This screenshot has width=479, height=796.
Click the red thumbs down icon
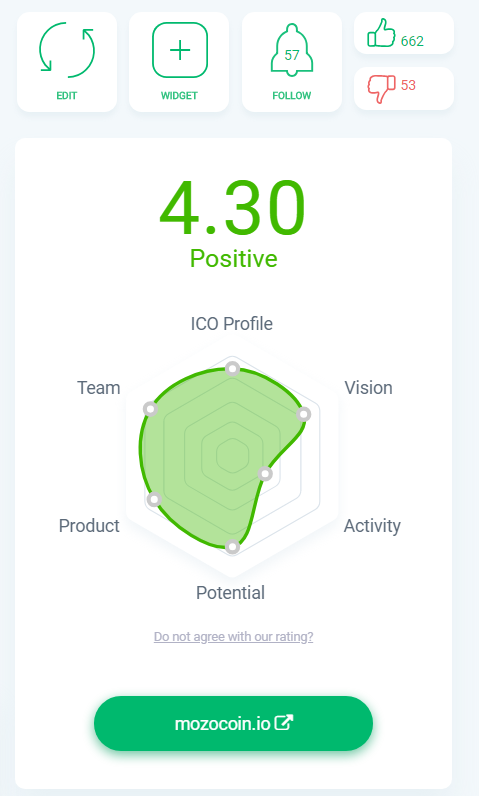pyautogui.click(x=381, y=89)
